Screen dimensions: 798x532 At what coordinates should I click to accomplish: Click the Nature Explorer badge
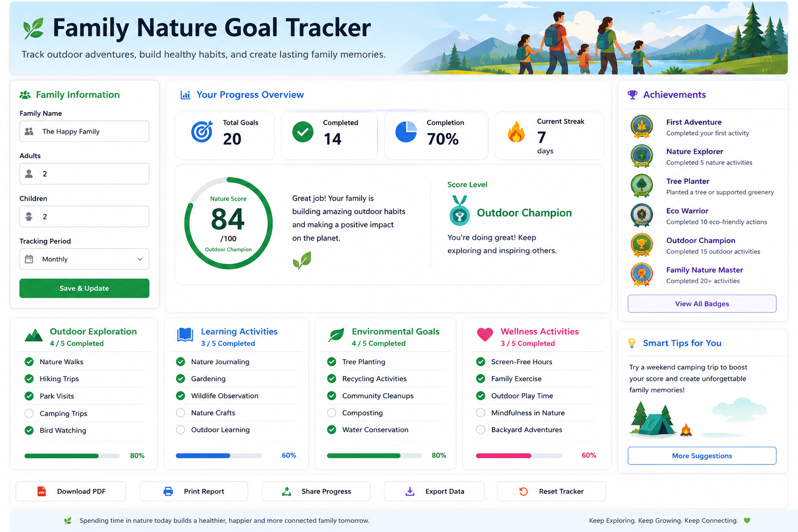[642, 156]
